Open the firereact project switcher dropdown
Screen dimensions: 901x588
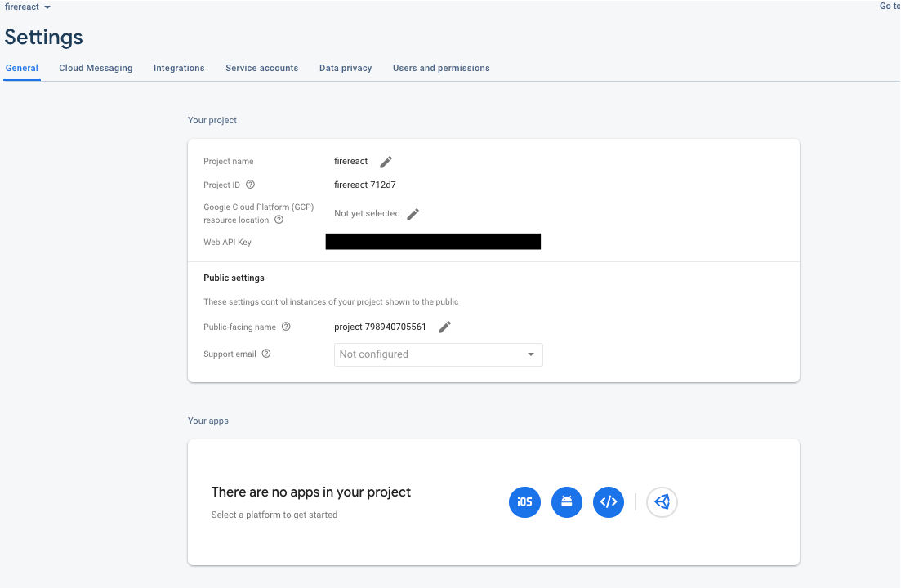28,7
